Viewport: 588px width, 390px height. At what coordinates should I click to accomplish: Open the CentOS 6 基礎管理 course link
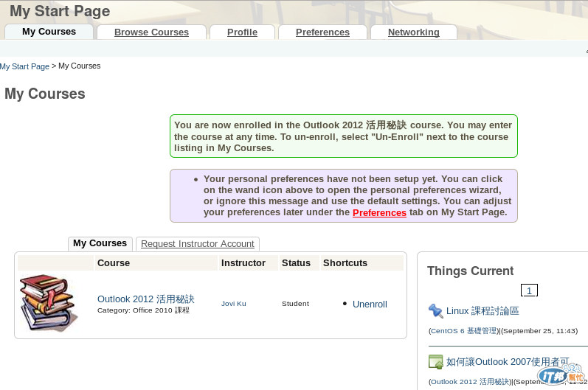[464, 331]
